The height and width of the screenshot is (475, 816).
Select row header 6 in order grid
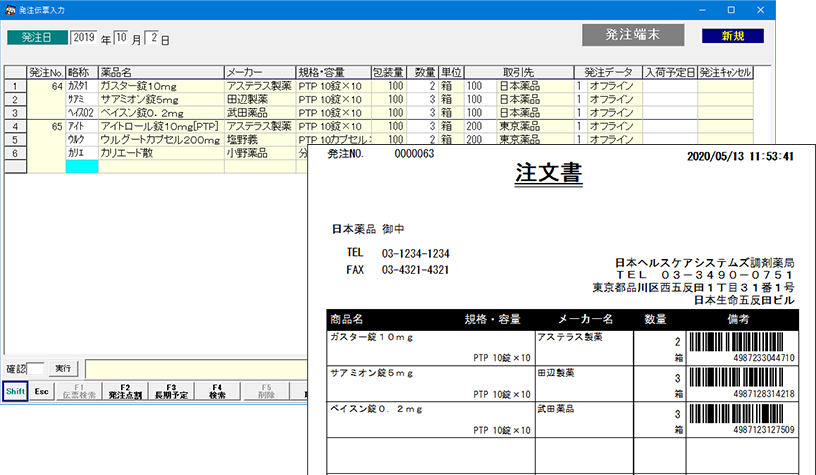coord(15,153)
